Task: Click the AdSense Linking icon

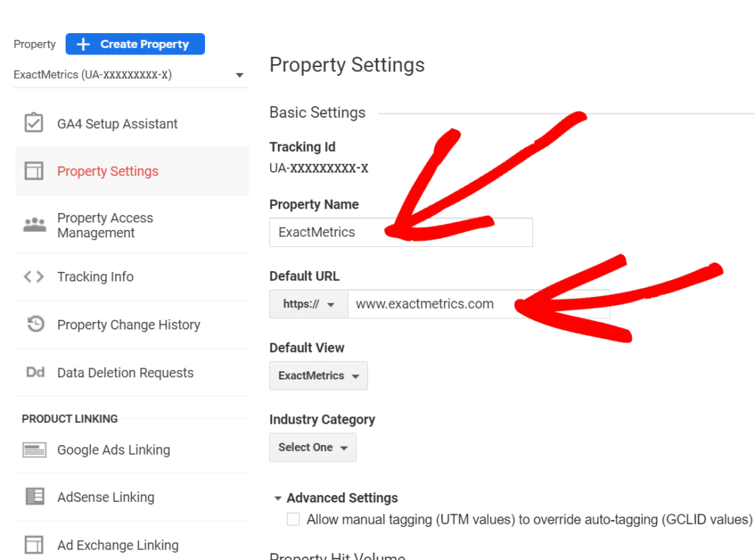Action: (35, 497)
